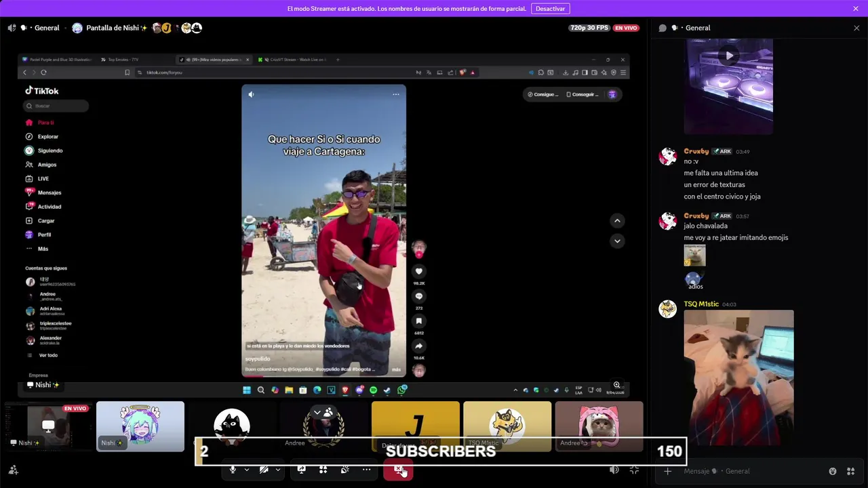Viewport: 868px width, 488px height.
Task: Click the Pantalla de Nishi stream title
Action: pyautogui.click(x=116, y=28)
